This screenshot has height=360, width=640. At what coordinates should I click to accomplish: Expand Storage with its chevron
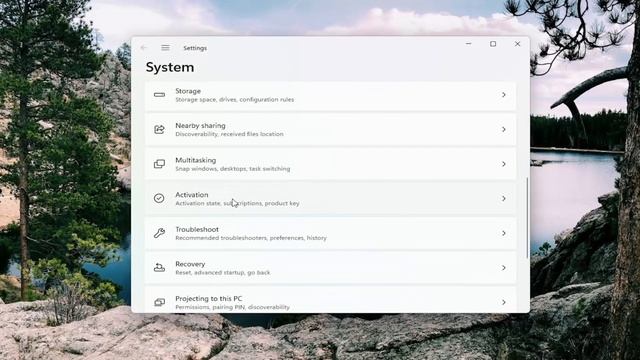click(504, 95)
